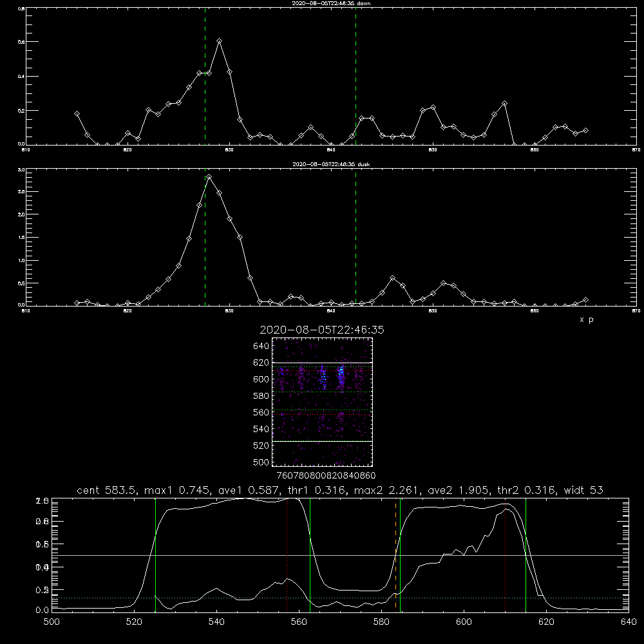Click the peak diamond marker in dusk plot
The image size is (644, 644).
[209, 177]
